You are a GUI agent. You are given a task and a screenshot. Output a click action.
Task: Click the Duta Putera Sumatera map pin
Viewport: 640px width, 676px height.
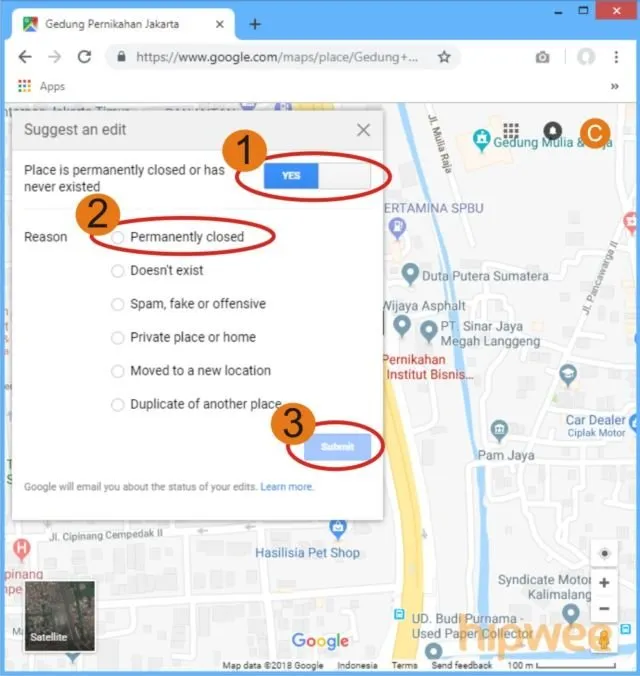[410, 273]
